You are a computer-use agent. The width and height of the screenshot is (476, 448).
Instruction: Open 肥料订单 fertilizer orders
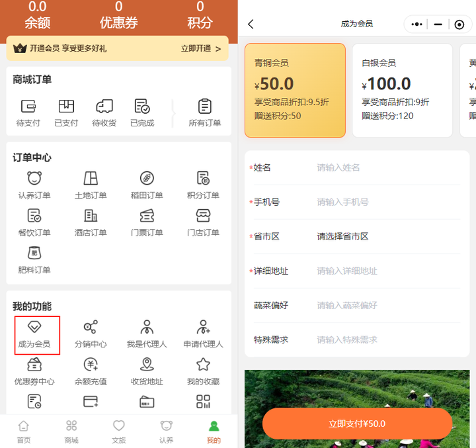point(34,260)
